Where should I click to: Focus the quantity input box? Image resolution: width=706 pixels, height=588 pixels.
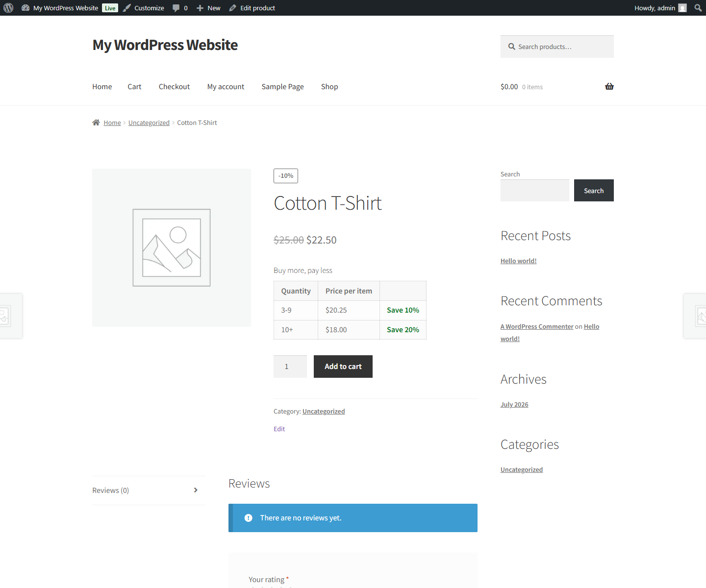[x=290, y=367]
